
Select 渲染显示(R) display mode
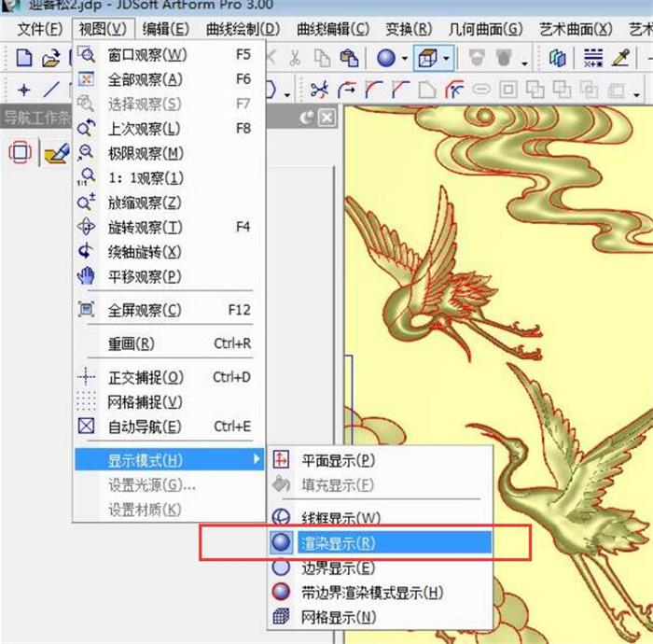pyautogui.click(x=380, y=542)
